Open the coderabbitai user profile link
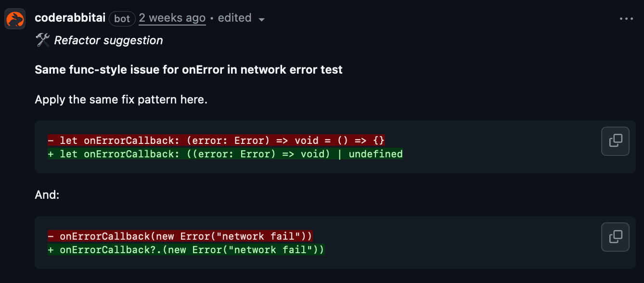 point(70,18)
